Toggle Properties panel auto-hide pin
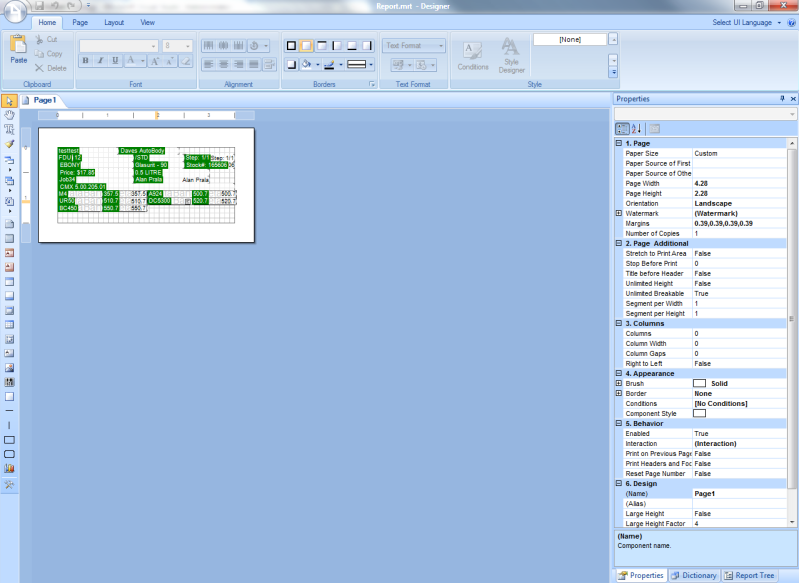Screen dimensions: 799x583 point(782,98)
